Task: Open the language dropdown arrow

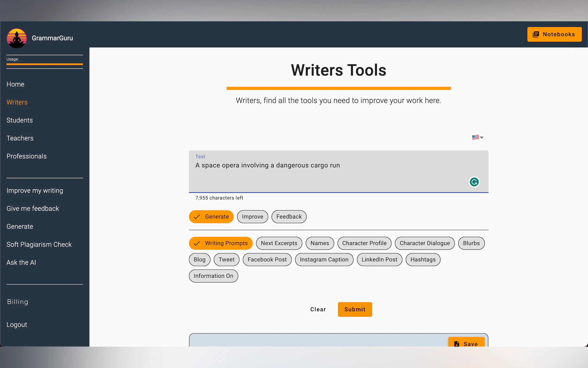Action: [x=482, y=137]
